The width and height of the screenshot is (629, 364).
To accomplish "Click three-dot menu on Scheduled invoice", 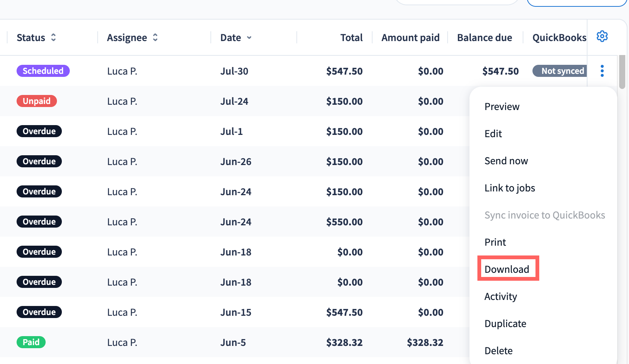I will click(602, 71).
